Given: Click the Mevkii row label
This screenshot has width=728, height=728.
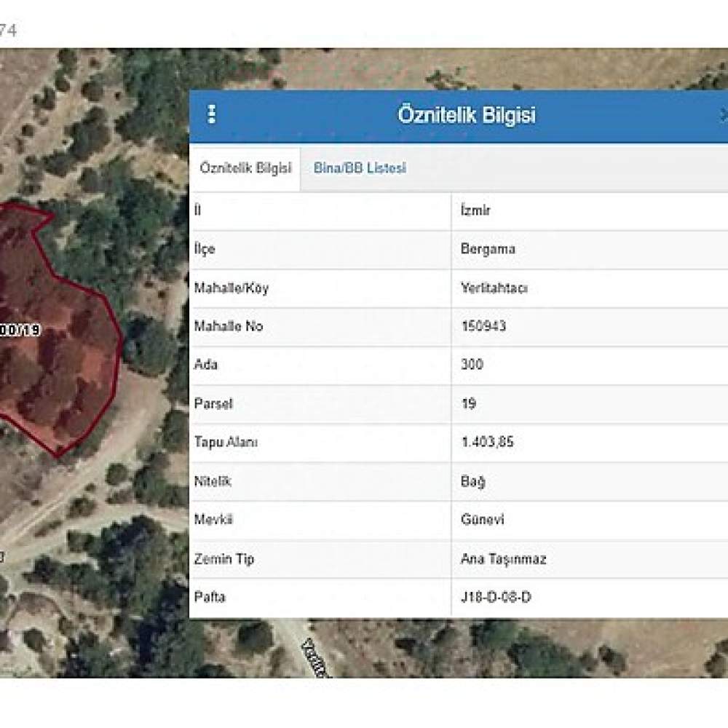Looking at the screenshot, I should tap(213, 520).
